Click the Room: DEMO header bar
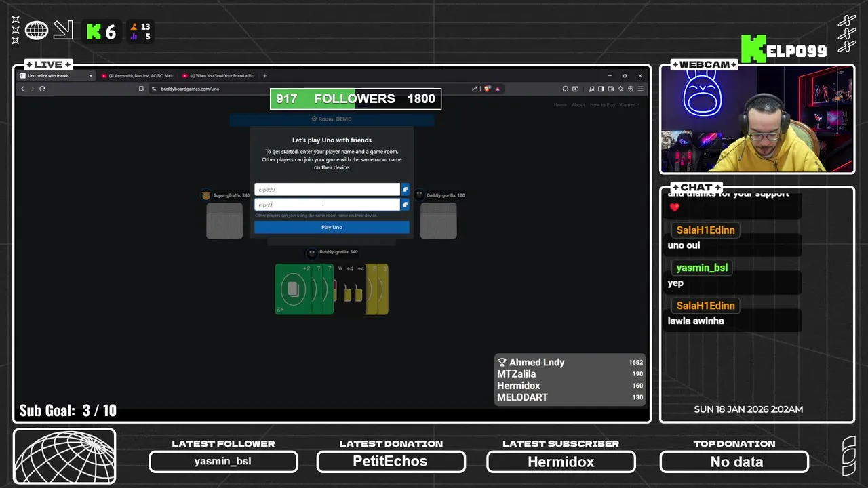This screenshot has width=868, height=488. point(332,119)
